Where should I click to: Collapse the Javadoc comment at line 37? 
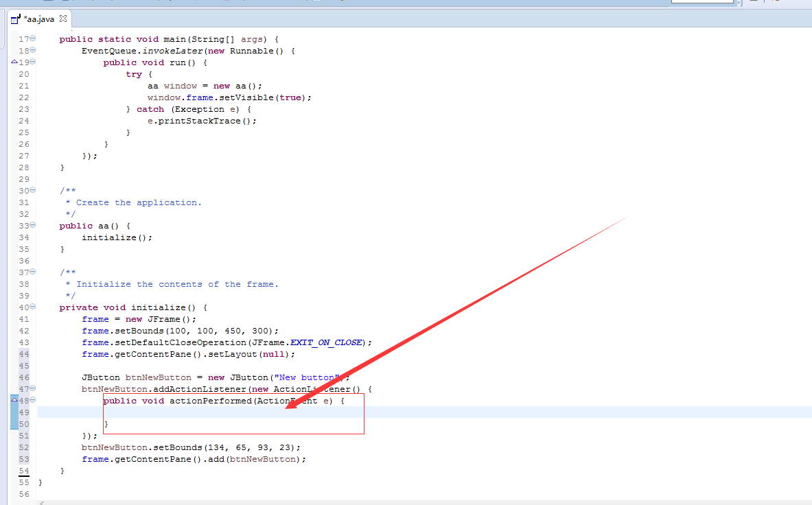point(33,272)
